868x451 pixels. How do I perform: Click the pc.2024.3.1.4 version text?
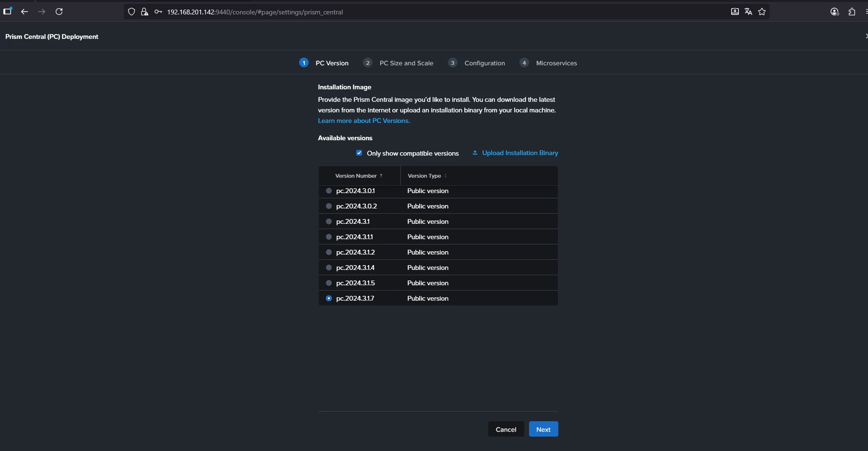355,268
